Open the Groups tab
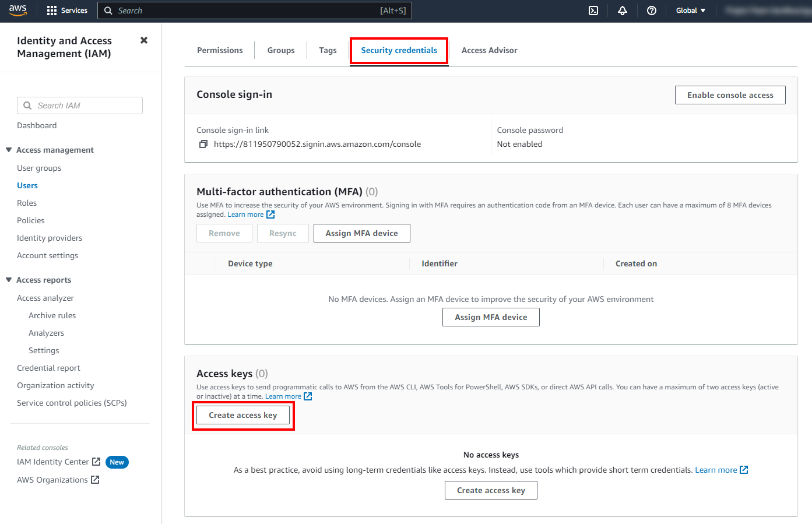This screenshot has width=812, height=524. 281,50
